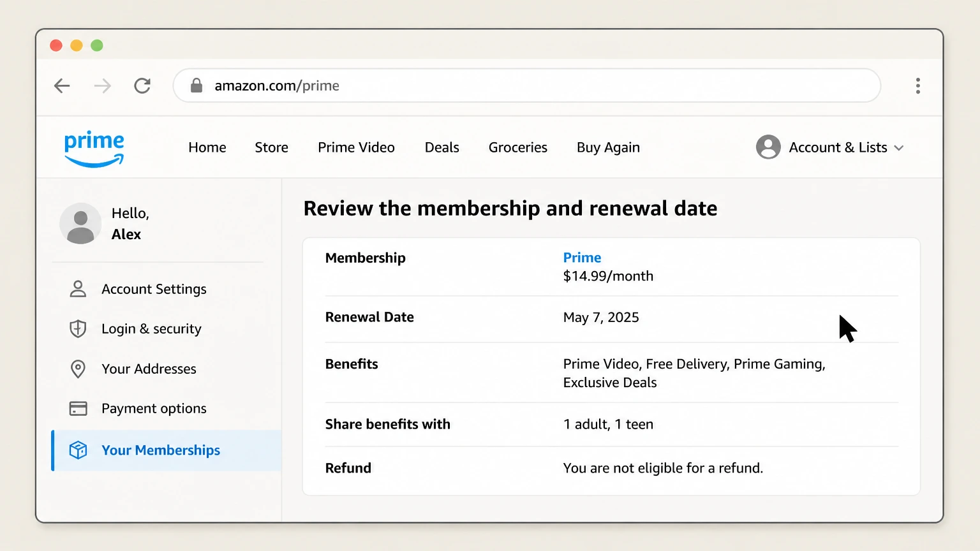Open Prime Video from the navigation
This screenshot has height=551, width=980.
tap(356, 147)
